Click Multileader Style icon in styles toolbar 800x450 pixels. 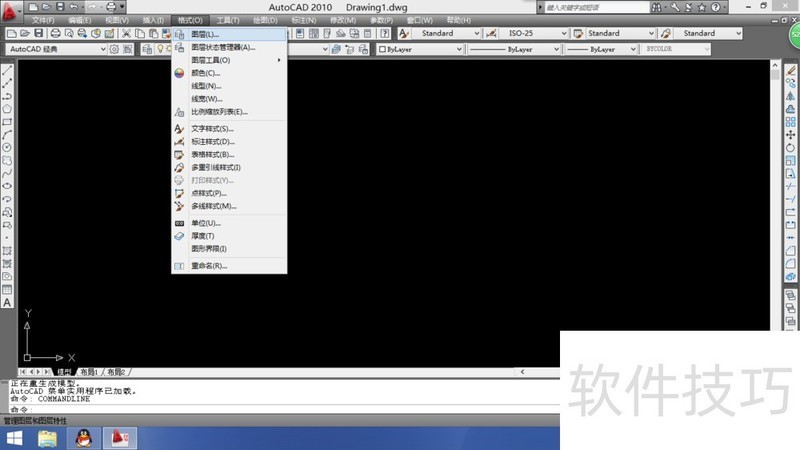[665, 33]
